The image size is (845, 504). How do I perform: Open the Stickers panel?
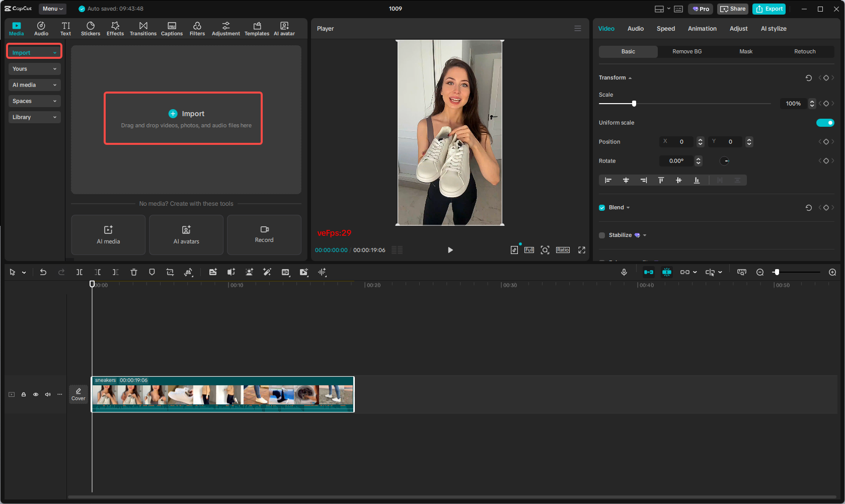(91, 28)
